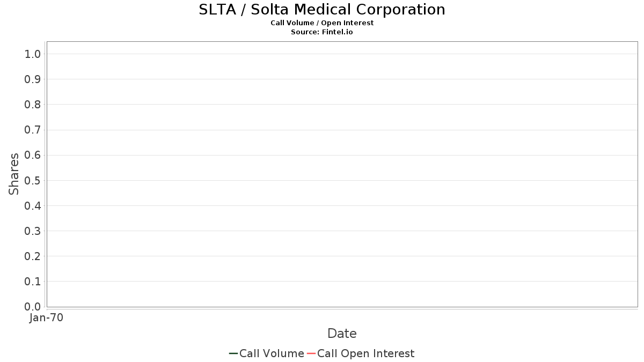Click the Shares y-axis title
This screenshot has width=644, height=362.
[x=14, y=174]
